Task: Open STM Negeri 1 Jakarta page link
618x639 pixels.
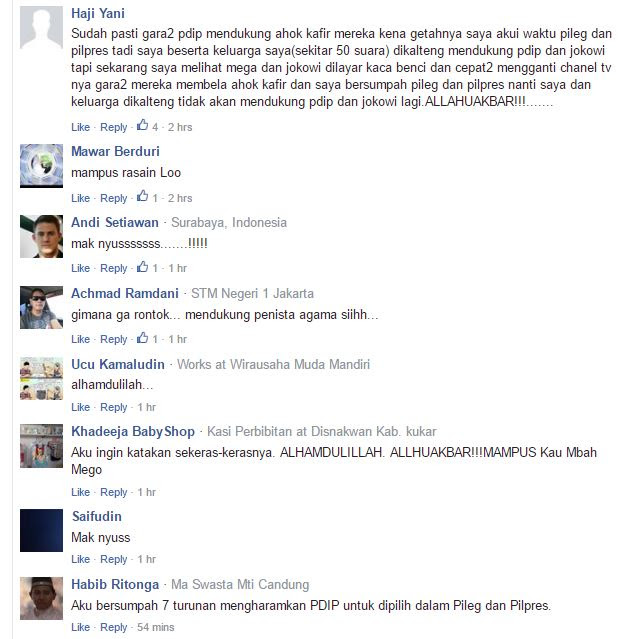Action: 252,293
